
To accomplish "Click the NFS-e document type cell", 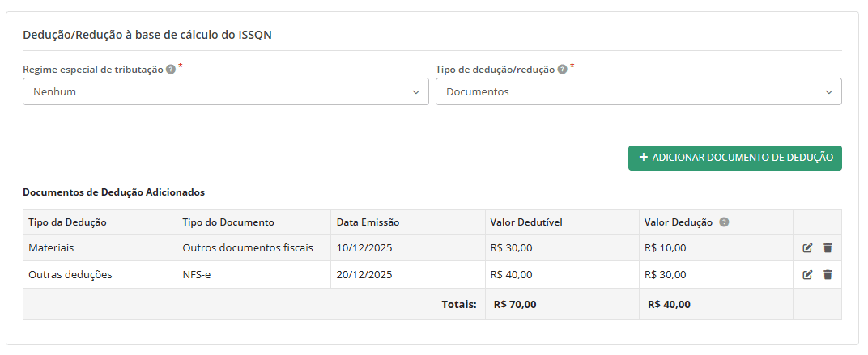I will [x=198, y=275].
